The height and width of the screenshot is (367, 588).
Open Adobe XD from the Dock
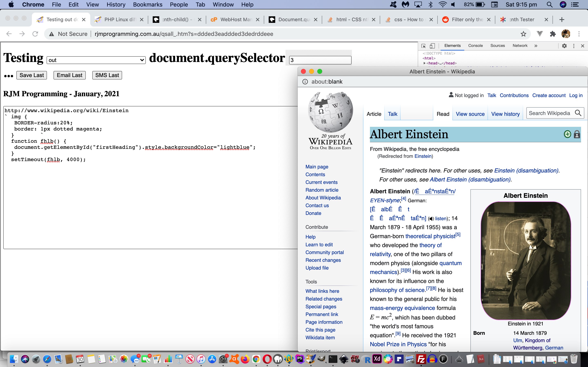point(377,359)
